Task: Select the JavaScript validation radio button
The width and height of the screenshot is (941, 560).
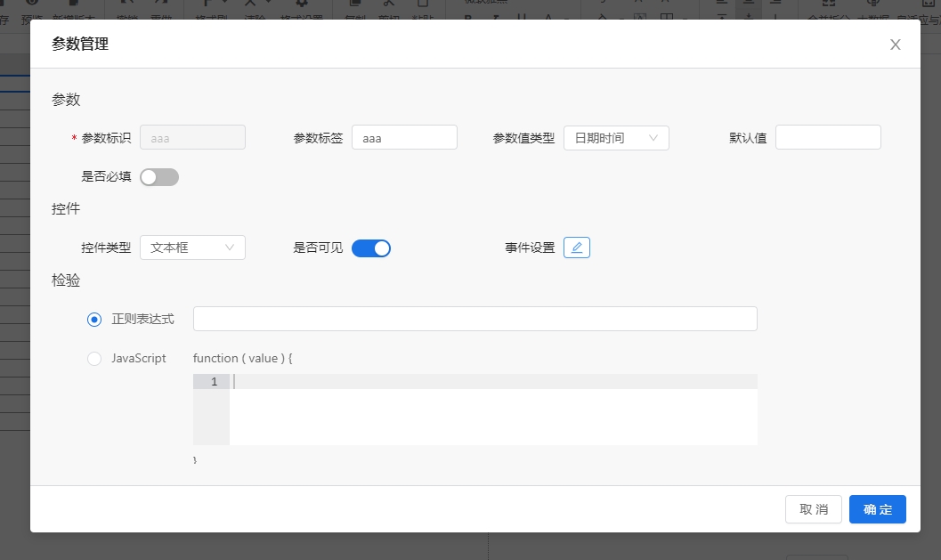Action: click(x=94, y=359)
